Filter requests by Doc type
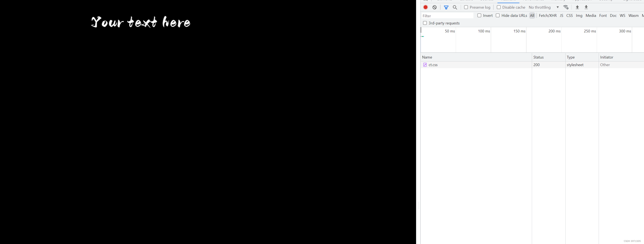 pos(613,15)
